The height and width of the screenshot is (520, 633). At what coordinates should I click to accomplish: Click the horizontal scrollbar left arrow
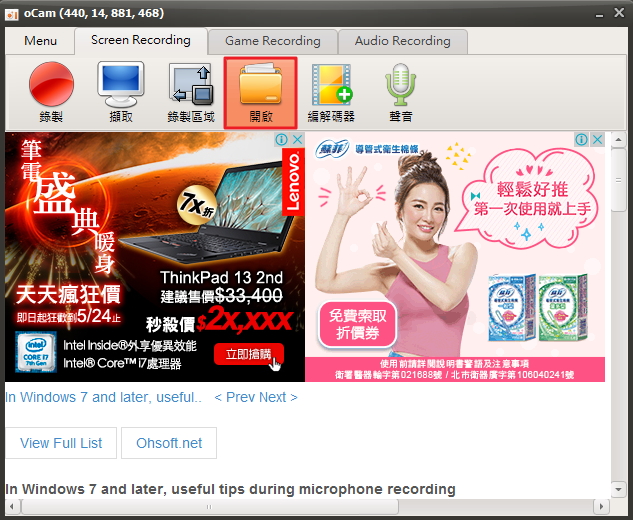(12, 506)
